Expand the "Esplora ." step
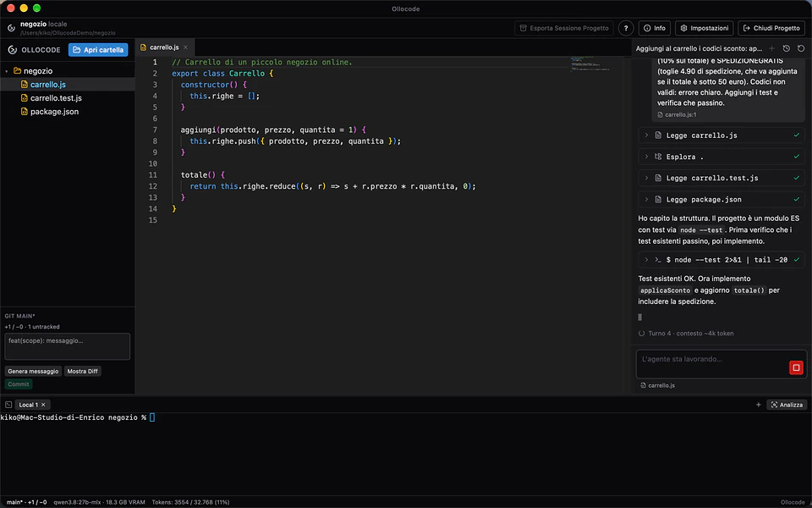This screenshot has height=508, width=812. click(721, 157)
